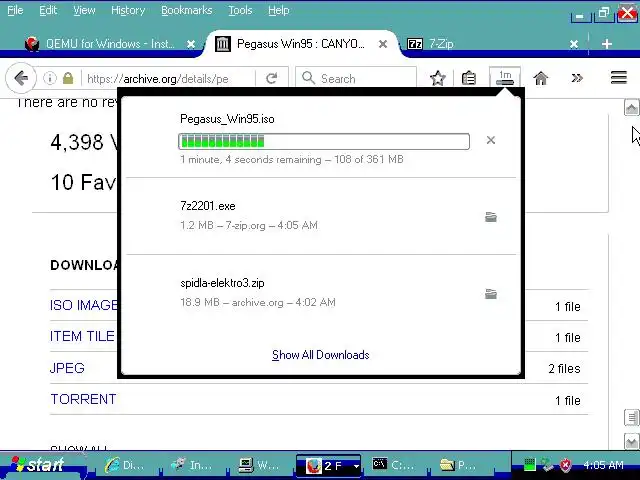Click the search magnifier icon
This screenshot has width=640, height=480.
pyautogui.click(x=309, y=78)
